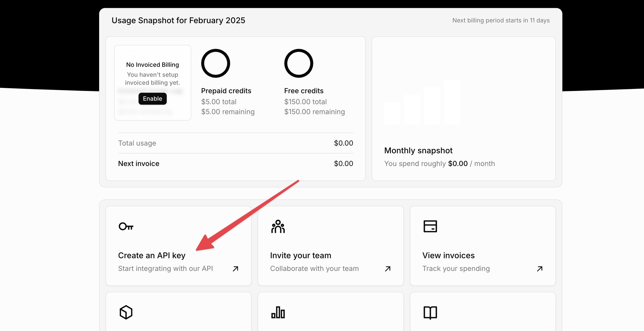The image size is (644, 331).
Task: Click the "Track your spending" description
Action: click(x=456, y=269)
